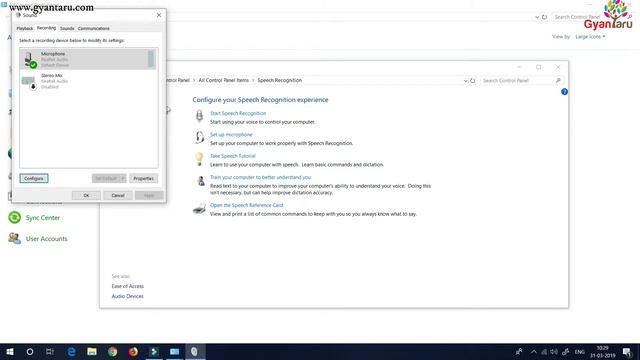The width and height of the screenshot is (640, 360).
Task: Open the Control Panel taskbar icon
Action: [x=174, y=351]
